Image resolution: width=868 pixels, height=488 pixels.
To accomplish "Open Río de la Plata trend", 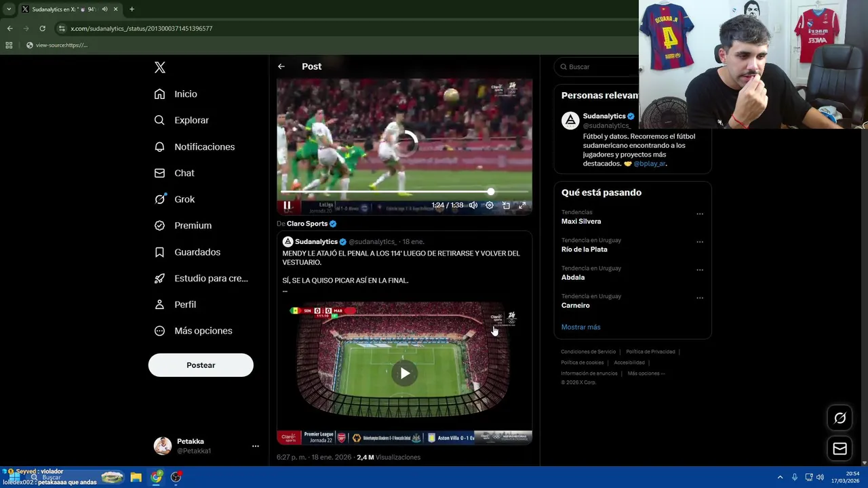I will click(585, 249).
